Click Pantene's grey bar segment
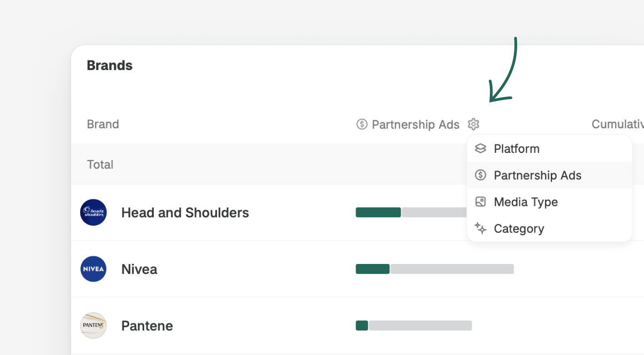The image size is (644, 355). pyautogui.click(x=420, y=325)
